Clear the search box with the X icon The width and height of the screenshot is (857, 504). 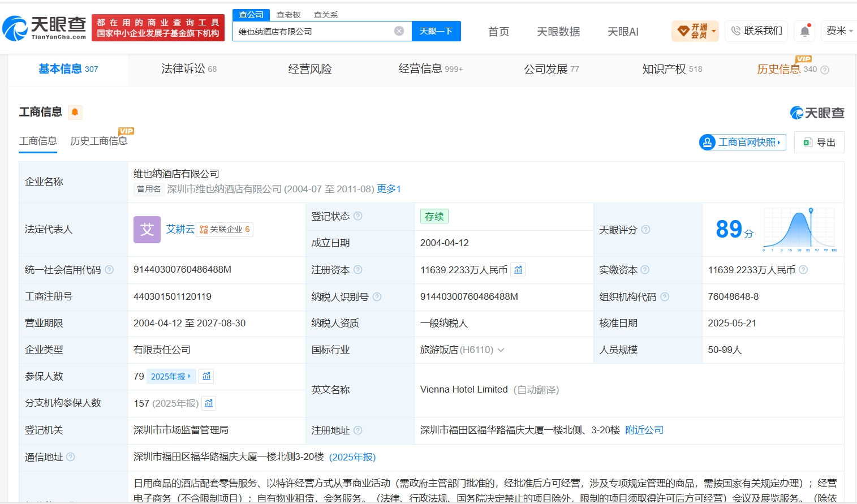399,31
